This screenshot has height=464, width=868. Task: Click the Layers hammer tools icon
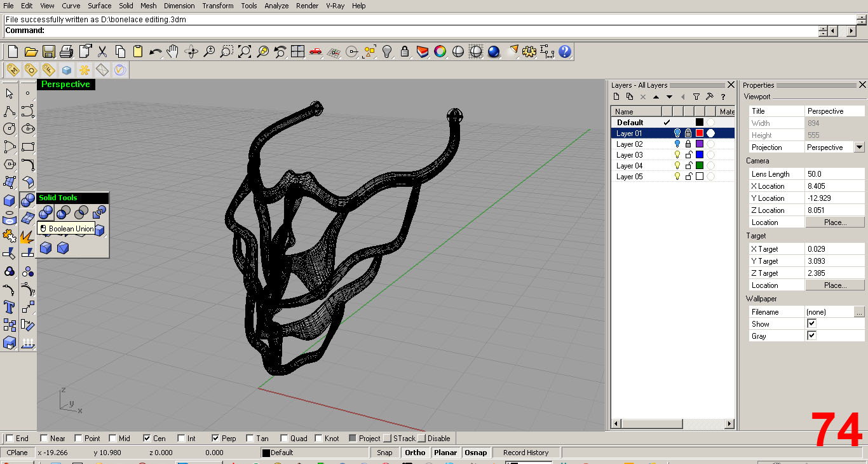[x=710, y=97]
